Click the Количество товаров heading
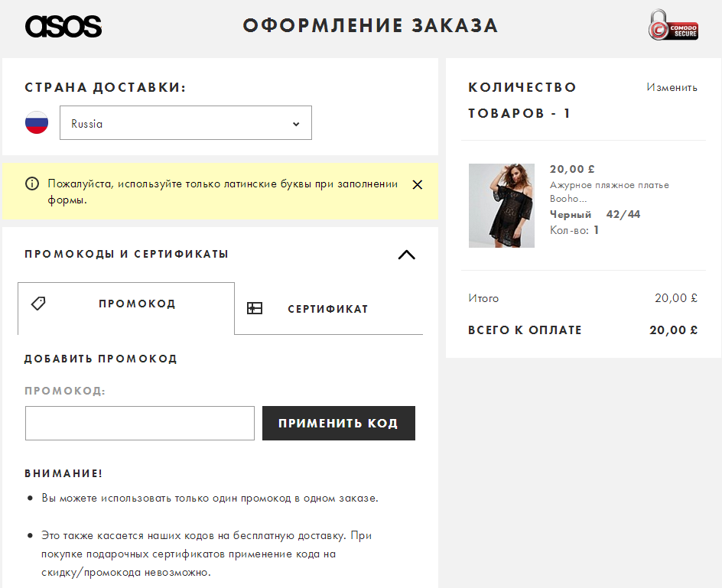This screenshot has height=588, width=722. point(522,100)
